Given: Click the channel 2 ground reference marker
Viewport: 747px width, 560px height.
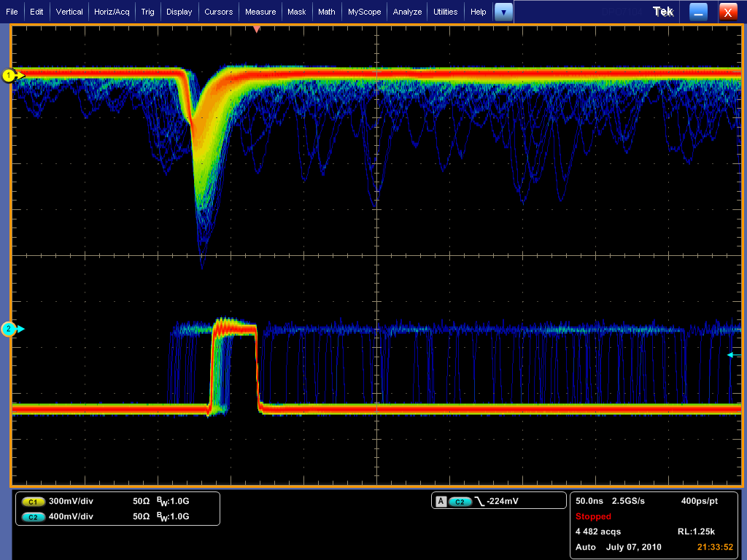Looking at the screenshot, I should (10, 329).
